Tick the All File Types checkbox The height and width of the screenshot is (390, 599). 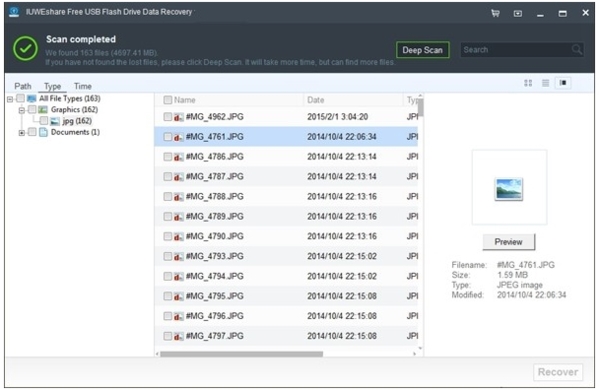click(20, 99)
